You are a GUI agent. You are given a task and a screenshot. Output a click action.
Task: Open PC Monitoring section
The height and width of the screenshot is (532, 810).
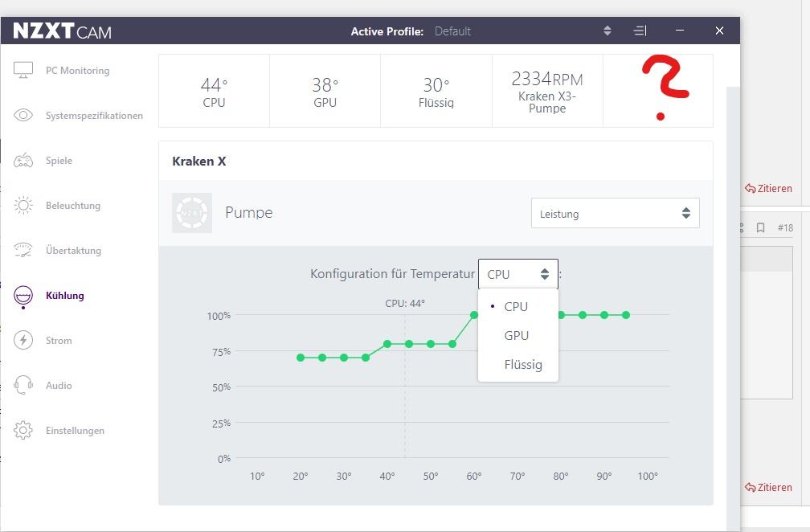pos(77,70)
